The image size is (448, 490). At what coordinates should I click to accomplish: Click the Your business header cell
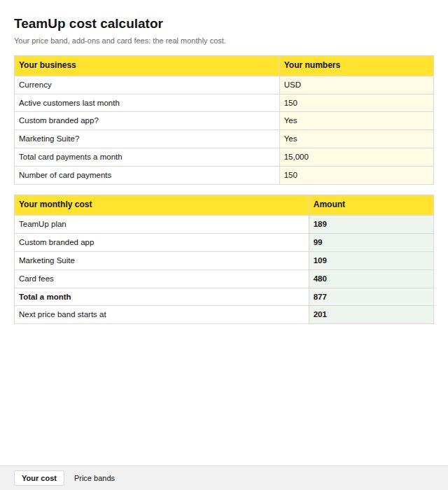pyautogui.click(x=147, y=66)
